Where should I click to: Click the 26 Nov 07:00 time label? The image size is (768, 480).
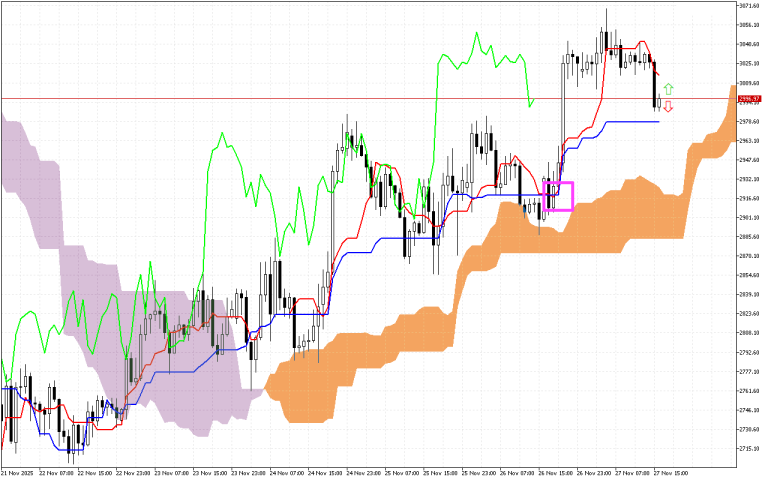(x=517, y=473)
